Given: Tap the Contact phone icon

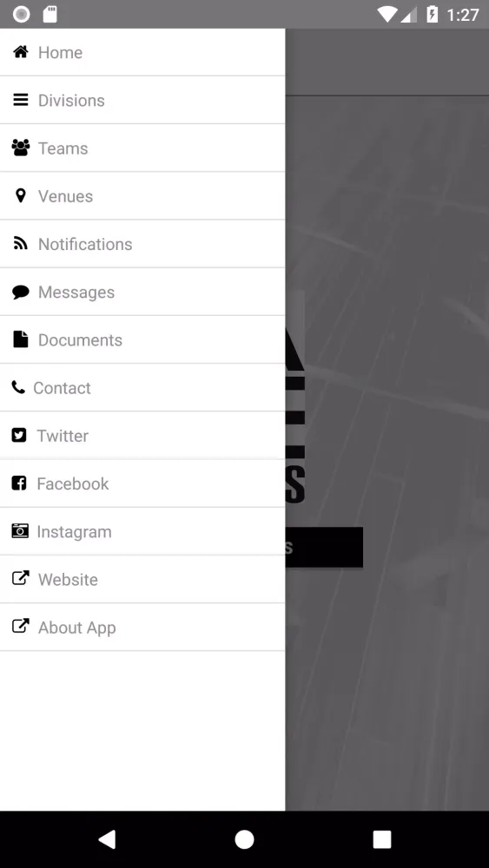Looking at the screenshot, I should (18, 387).
